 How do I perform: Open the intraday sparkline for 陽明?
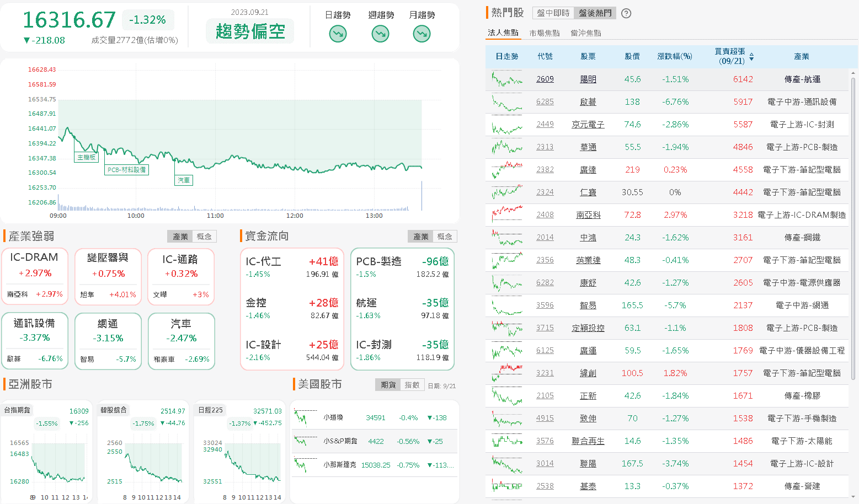point(506,79)
